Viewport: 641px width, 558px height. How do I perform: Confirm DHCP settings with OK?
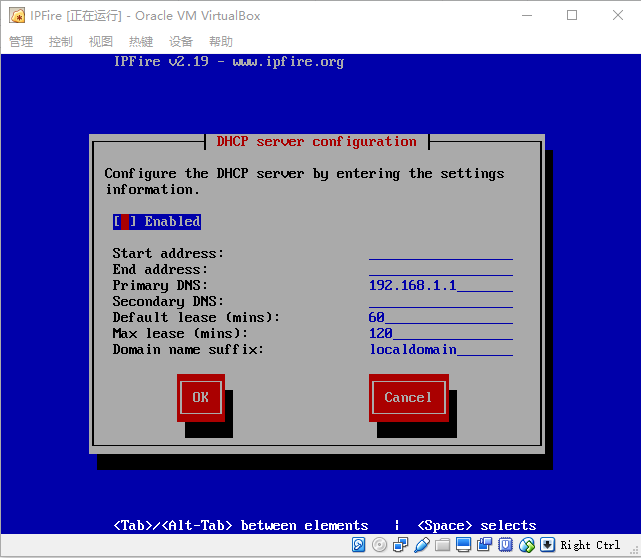201,397
